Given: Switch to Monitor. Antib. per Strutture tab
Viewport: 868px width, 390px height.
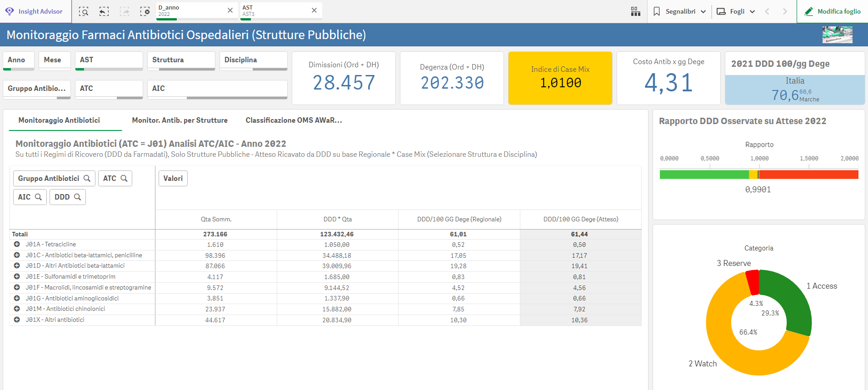Looking at the screenshot, I should pos(180,120).
